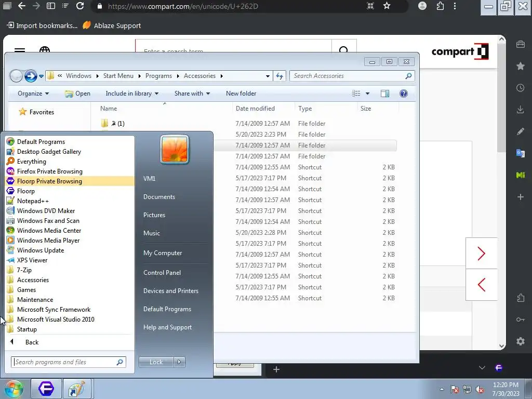Click Import bookmarks in bookmarks bar

42,25
